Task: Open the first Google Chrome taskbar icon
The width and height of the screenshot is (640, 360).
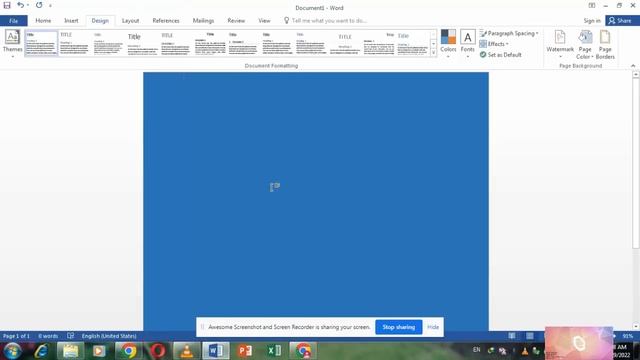Action: (128, 351)
